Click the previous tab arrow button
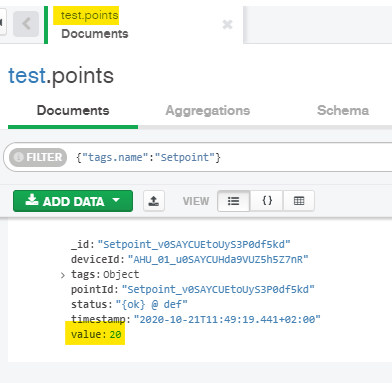 pos(26,24)
